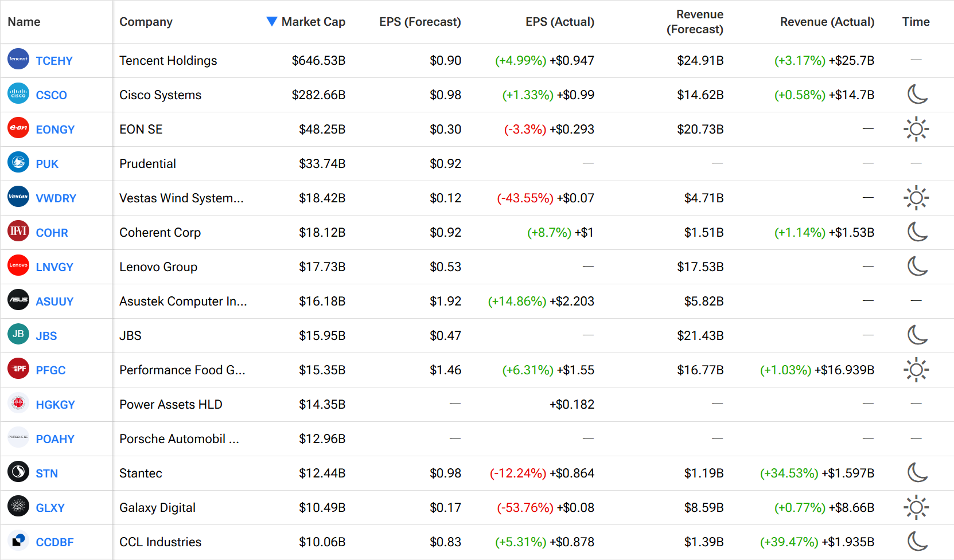The height and width of the screenshot is (560, 954).
Task: Click Galaxy Digital company name
Action: (x=157, y=508)
